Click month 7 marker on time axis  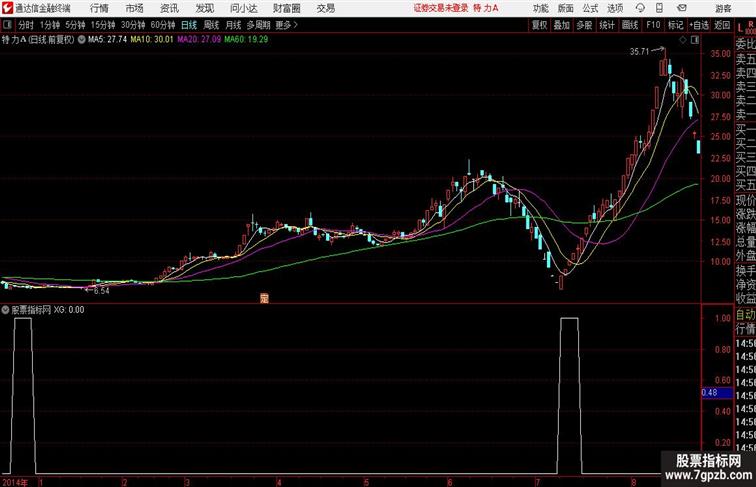tap(537, 482)
